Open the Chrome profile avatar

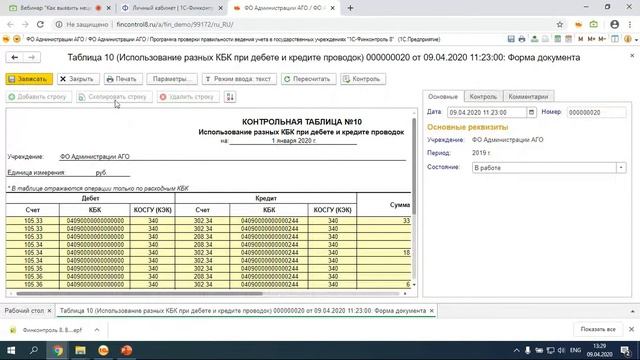coord(614,24)
